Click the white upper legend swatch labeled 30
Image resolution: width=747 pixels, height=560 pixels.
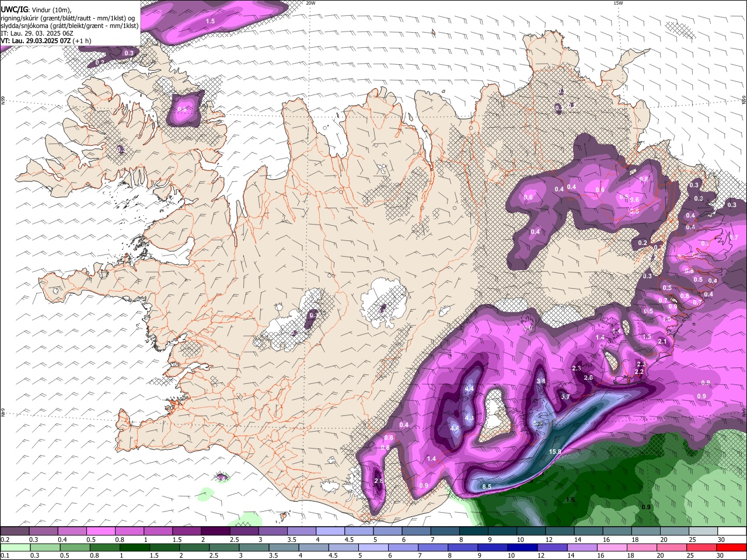click(x=732, y=531)
